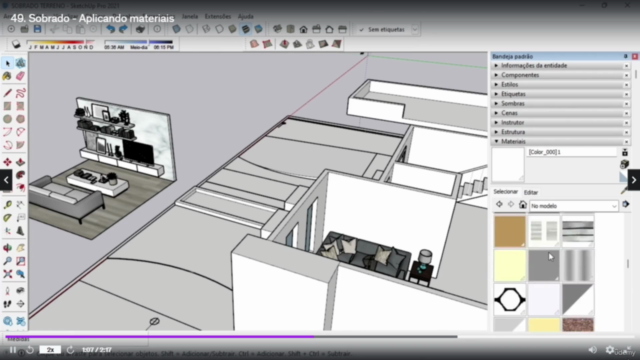Viewport: 640px width, 360px height.
Task: Toggle the shadows display button
Action: pyautogui.click(x=16, y=44)
